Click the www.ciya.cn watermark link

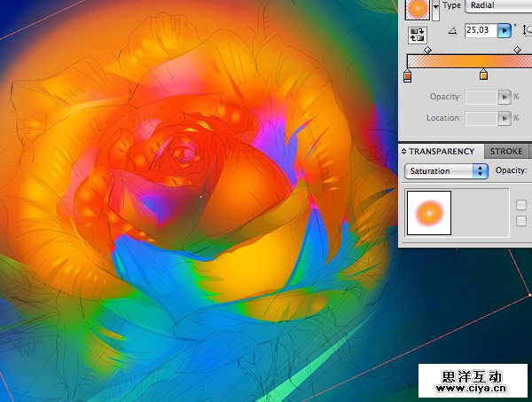pyautogui.click(x=471, y=388)
